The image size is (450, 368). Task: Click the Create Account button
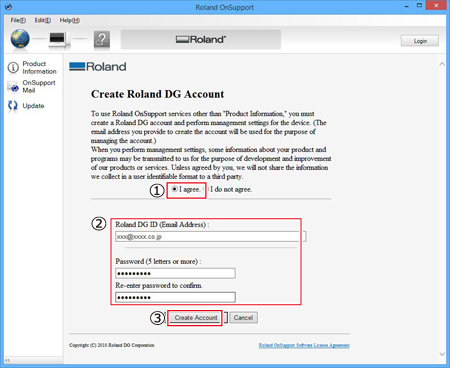coord(196,318)
